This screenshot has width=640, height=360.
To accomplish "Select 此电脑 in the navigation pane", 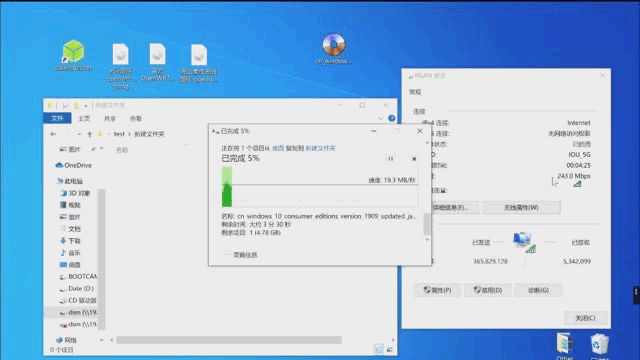I will click(69, 181).
